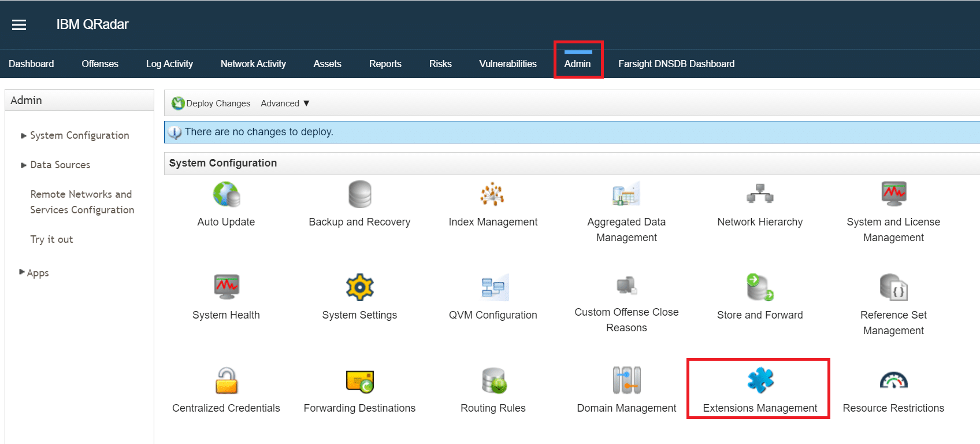Open Resource Restrictions gauge icon

point(894,380)
